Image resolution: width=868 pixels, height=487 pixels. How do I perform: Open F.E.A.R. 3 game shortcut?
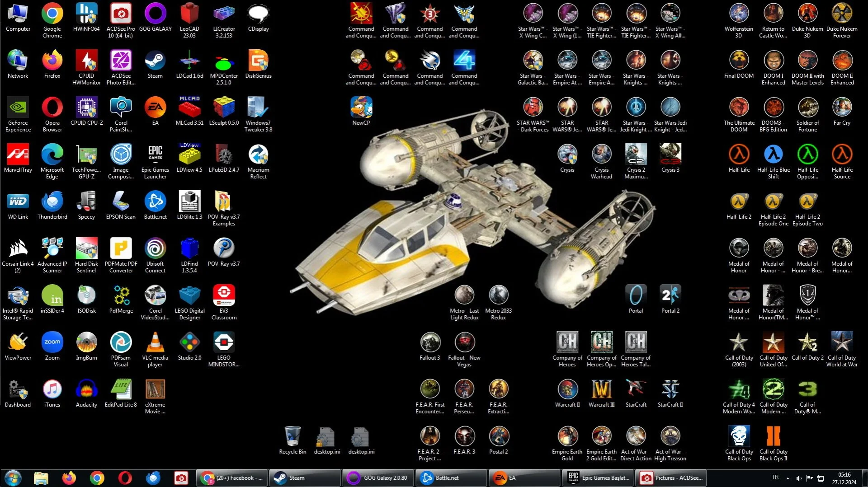tap(464, 440)
